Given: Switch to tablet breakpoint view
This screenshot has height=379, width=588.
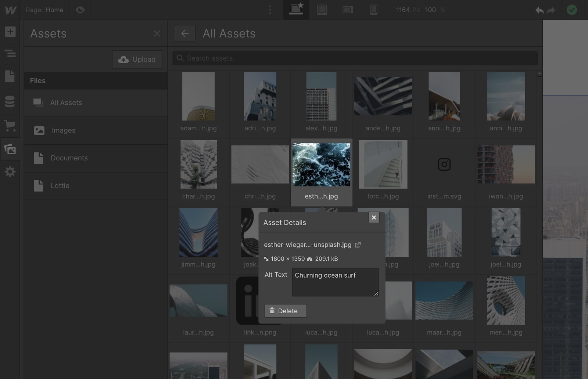Looking at the screenshot, I should (322, 10).
